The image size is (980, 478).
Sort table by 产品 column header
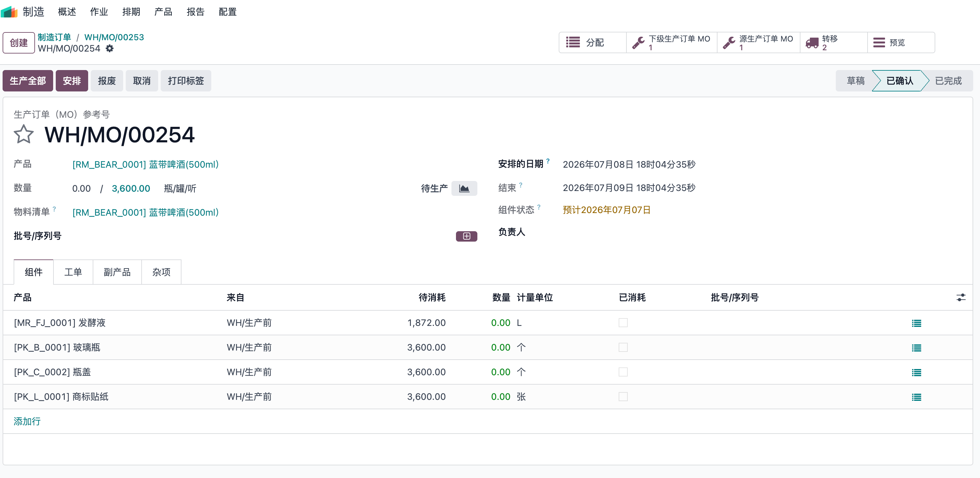pyautogui.click(x=22, y=297)
